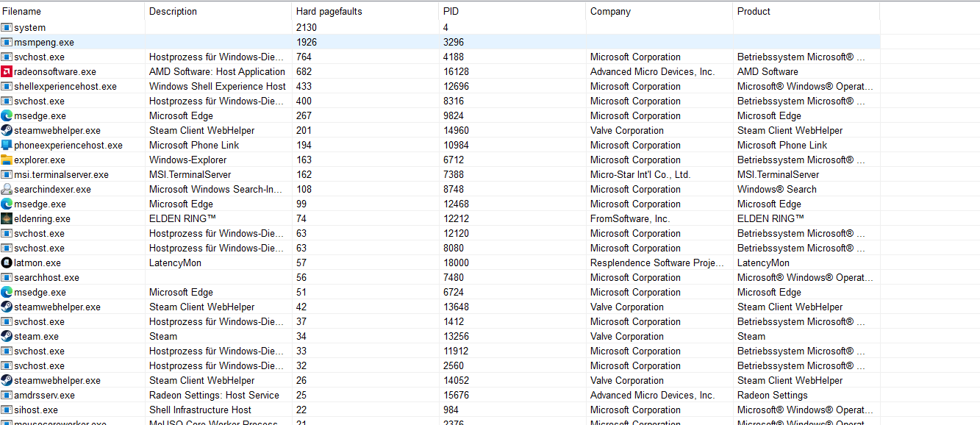
Task: Click the msi.terminalserver.exe icon
Action: coord(7,174)
